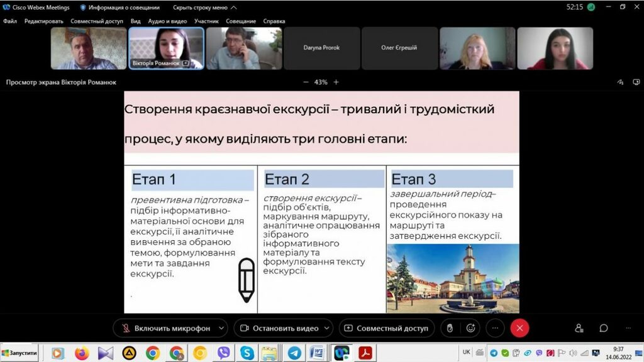
Task: Zoom in shared screen with plus
Action: click(336, 82)
